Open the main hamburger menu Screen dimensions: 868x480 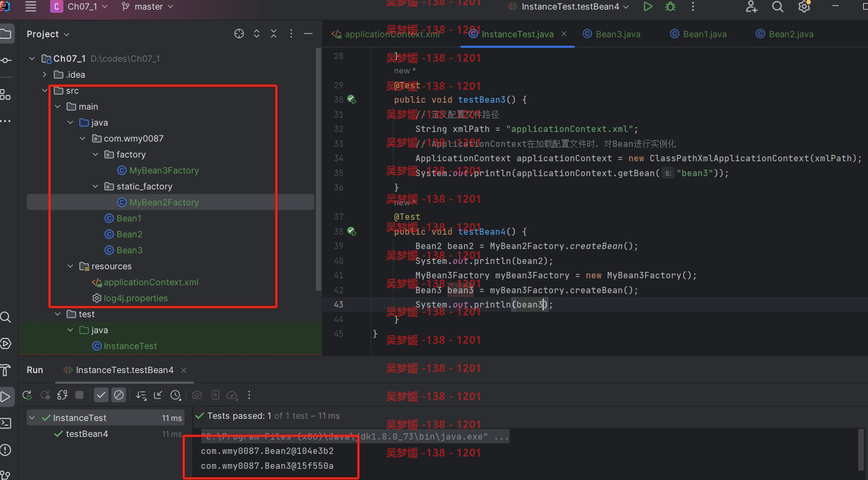point(31,6)
